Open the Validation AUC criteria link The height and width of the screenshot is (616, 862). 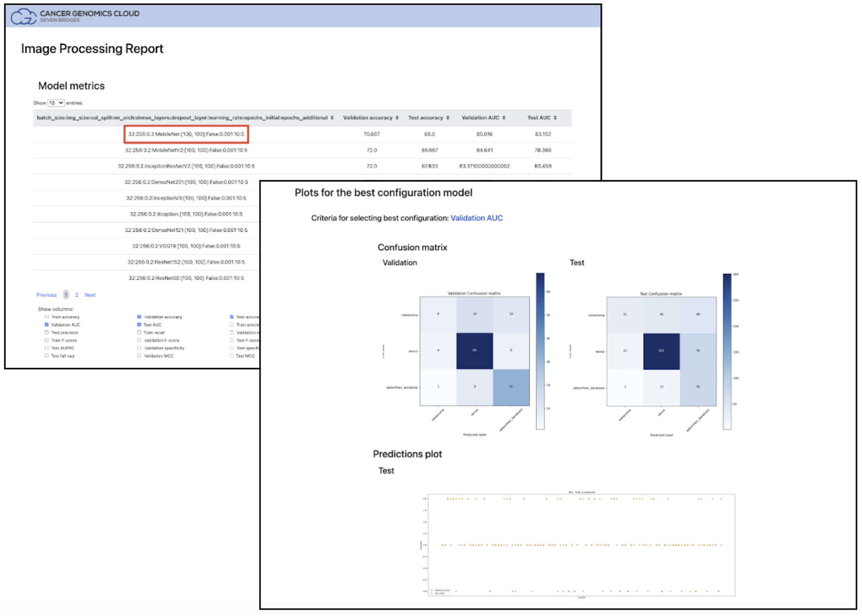(477, 218)
